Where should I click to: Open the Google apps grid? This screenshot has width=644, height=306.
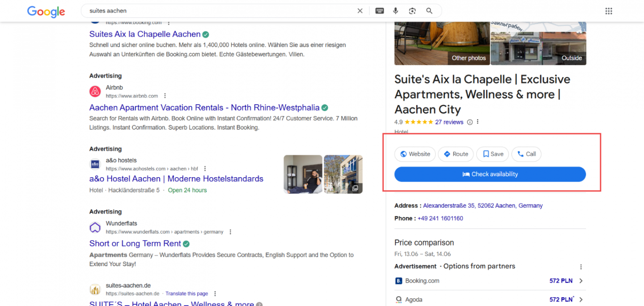tap(608, 11)
